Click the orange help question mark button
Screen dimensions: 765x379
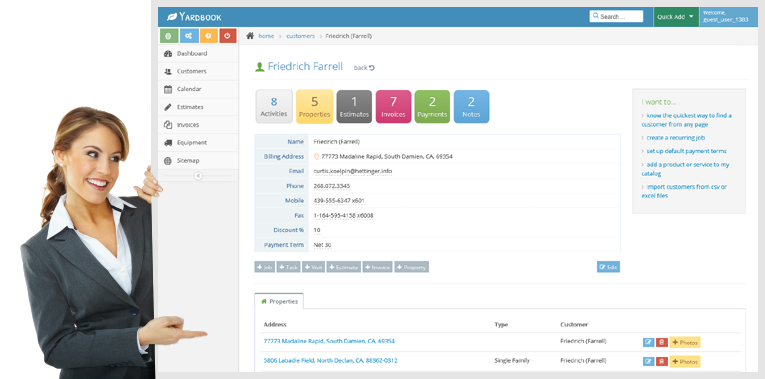[208, 36]
